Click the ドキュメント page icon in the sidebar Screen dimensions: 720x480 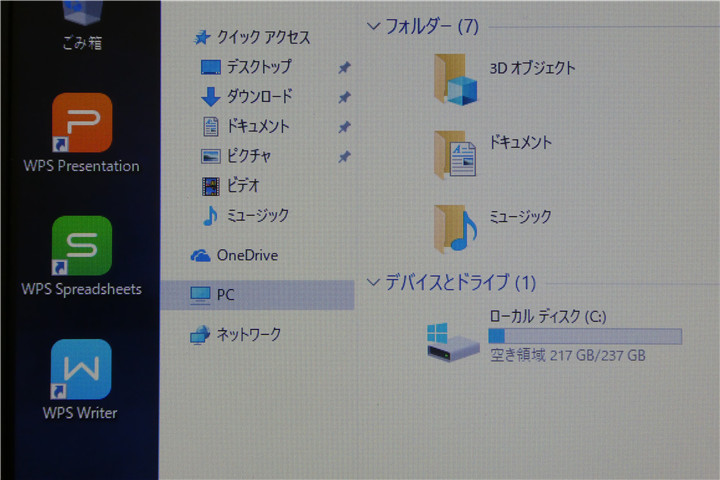(x=211, y=126)
